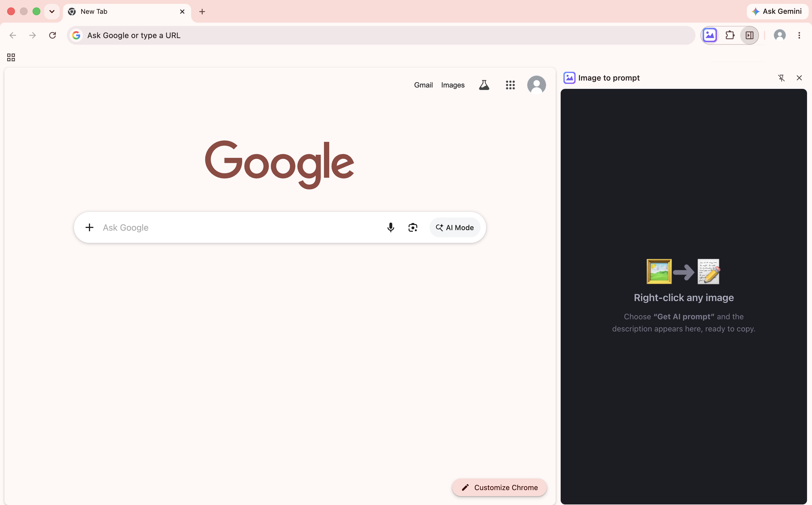The image size is (812, 505).
Task: Open the Google apps grid launcher
Action: (x=510, y=85)
